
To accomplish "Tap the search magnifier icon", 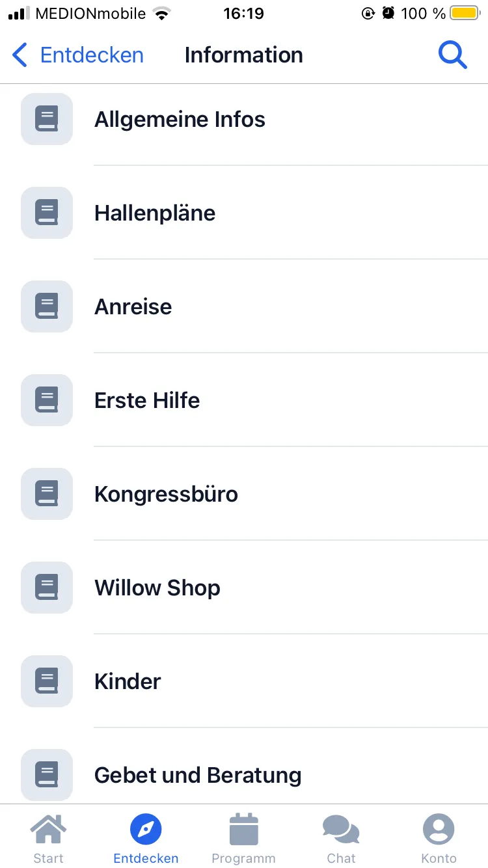I will tap(453, 55).
